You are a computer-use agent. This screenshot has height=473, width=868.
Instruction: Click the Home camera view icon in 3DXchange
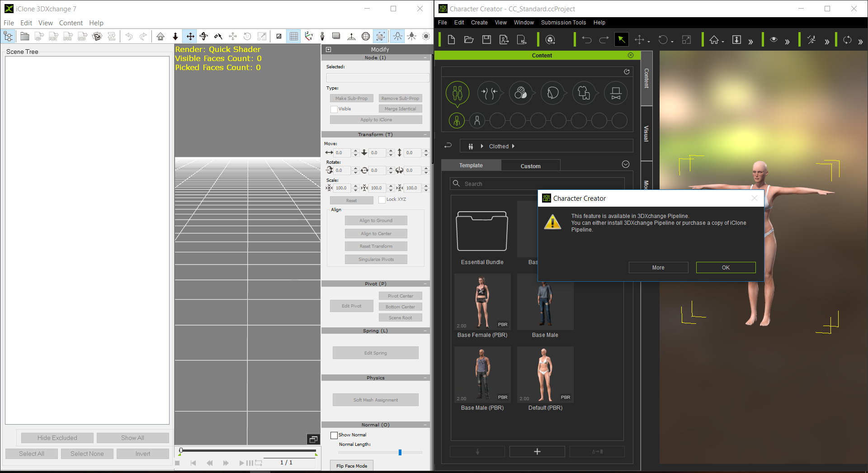pyautogui.click(x=160, y=37)
